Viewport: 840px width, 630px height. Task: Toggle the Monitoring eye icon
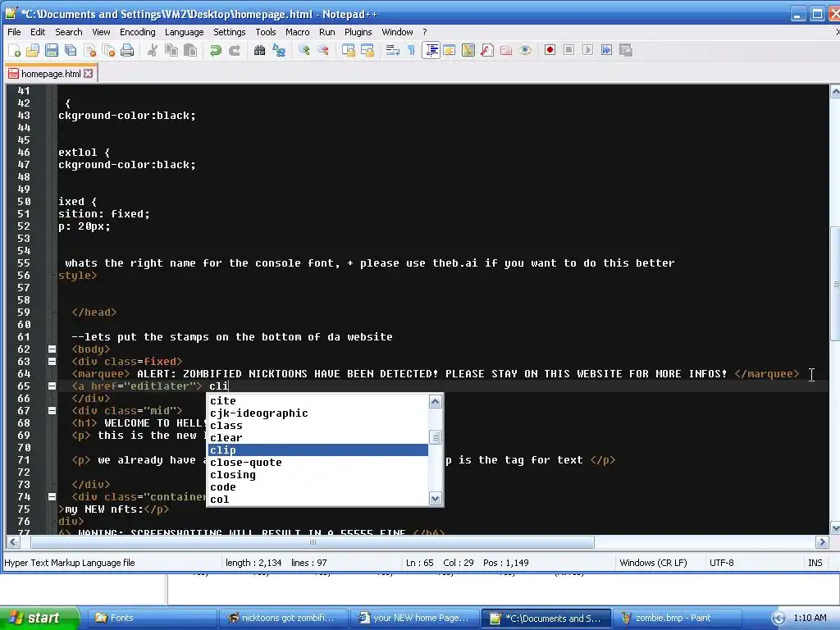click(525, 50)
